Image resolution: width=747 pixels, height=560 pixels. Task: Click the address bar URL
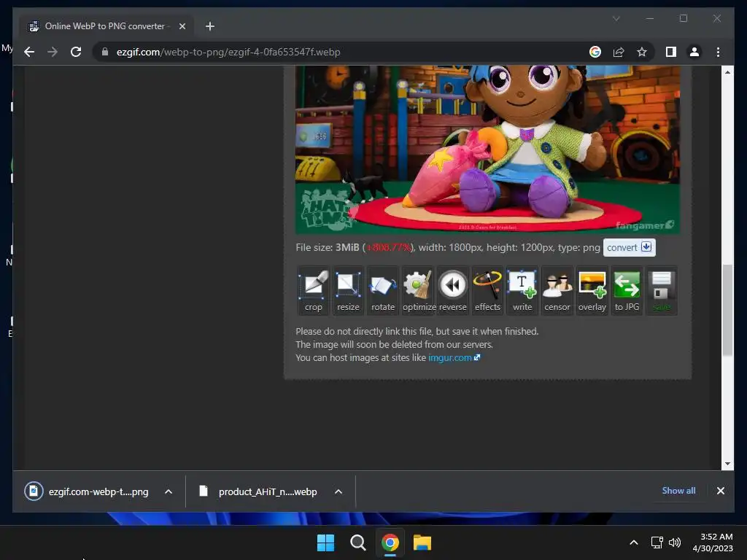228,52
